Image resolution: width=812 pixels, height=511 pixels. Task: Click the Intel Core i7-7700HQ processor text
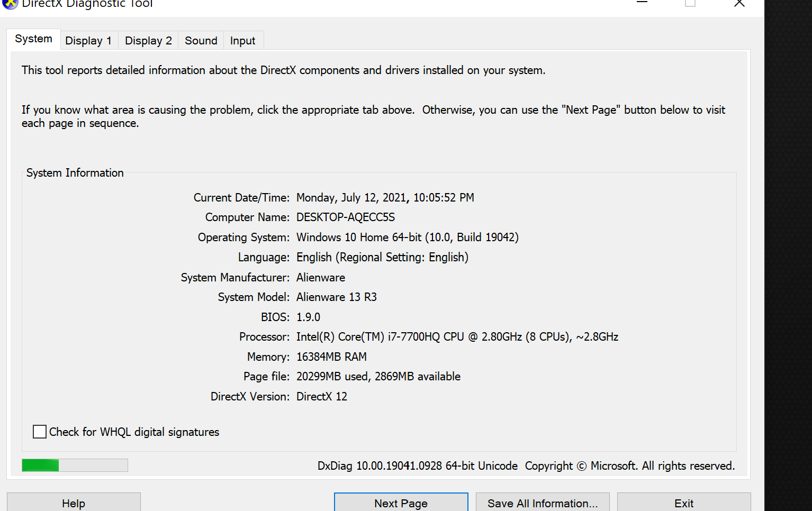457,337
